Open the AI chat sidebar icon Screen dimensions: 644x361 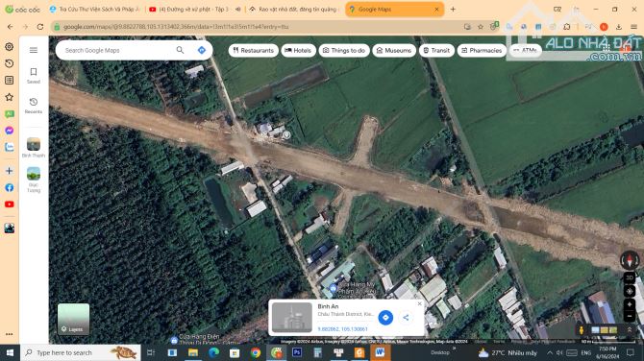(9, 113)
